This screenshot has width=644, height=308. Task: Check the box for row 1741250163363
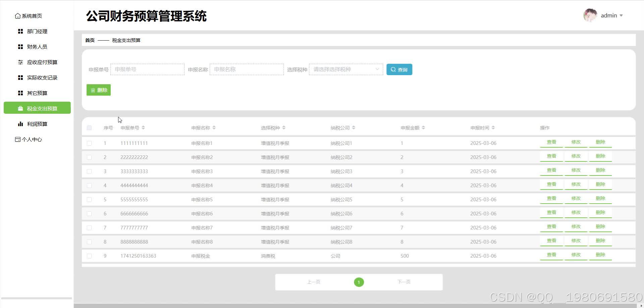(89, 256)
